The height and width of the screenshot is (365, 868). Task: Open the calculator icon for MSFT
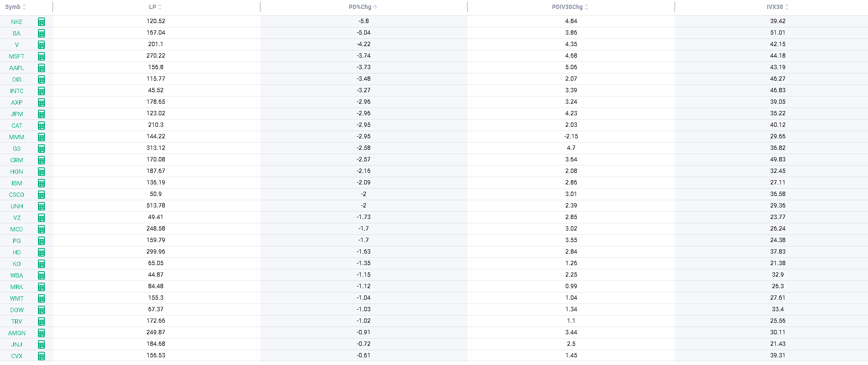click(41, 56)
